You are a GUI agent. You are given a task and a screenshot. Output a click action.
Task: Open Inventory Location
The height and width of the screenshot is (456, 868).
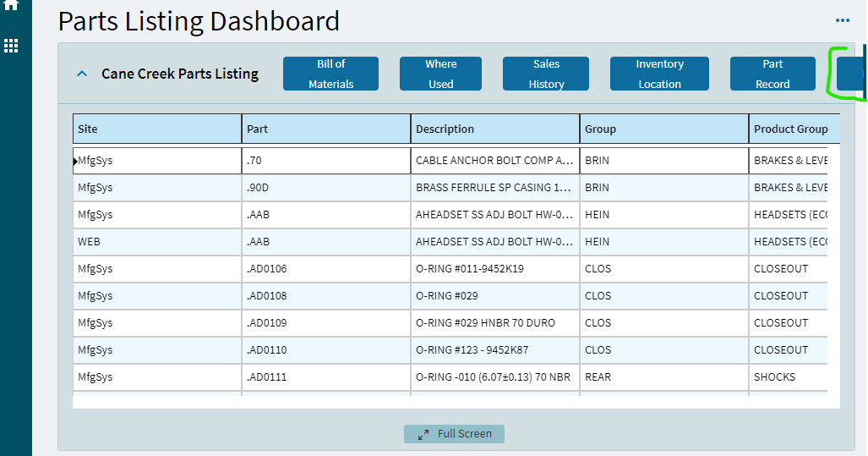click(x=659, y=74)
